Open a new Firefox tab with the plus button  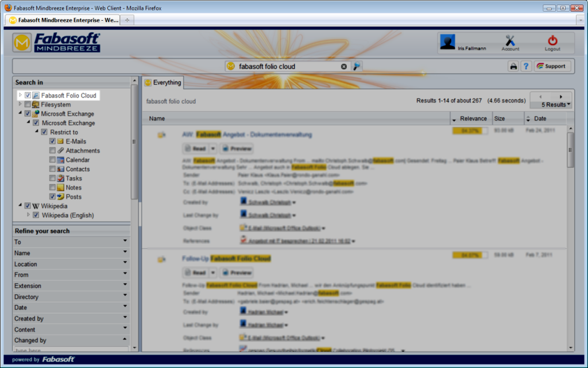coord(127,20)
